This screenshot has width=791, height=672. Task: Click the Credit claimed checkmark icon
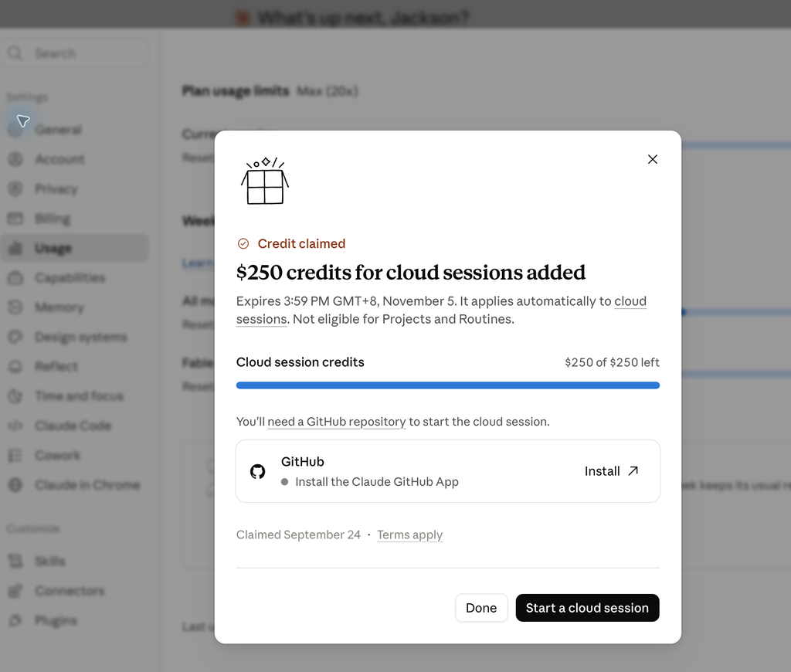243,243
